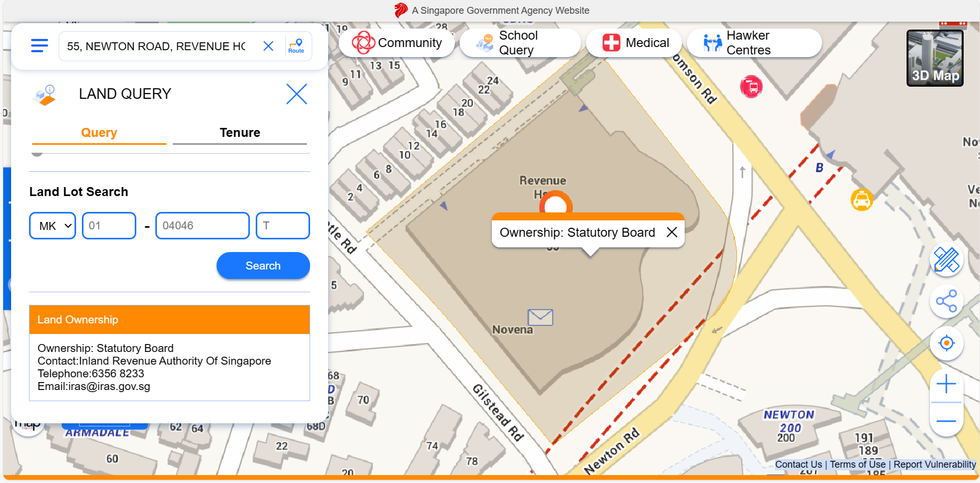
Task: Open the hamburger menu
Action: click(39, 45)
